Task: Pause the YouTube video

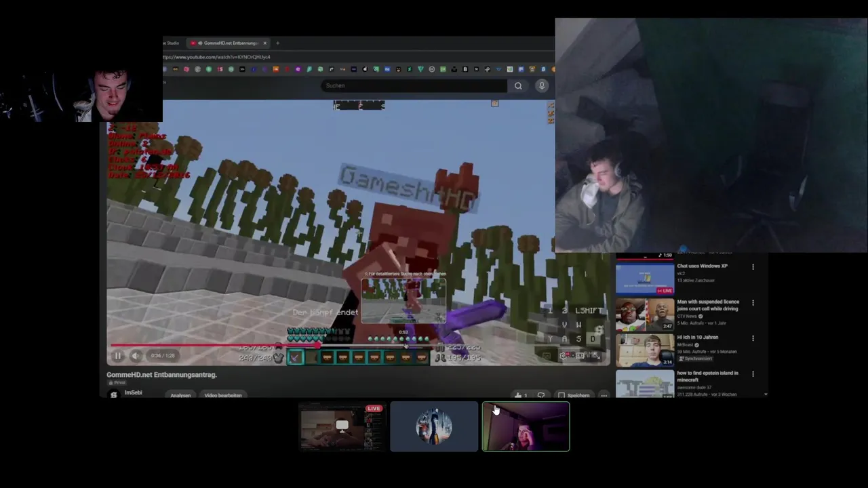Action: pos(117,356)
